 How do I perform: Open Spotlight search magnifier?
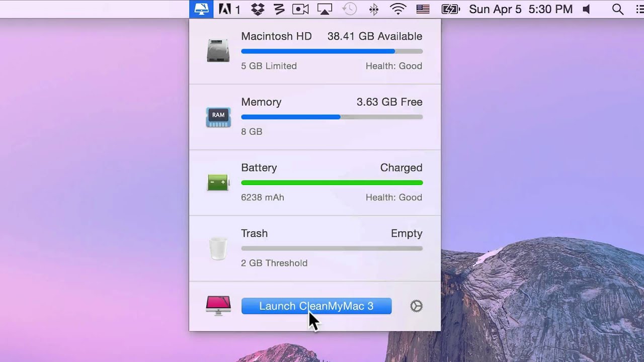tap(618, 9)
